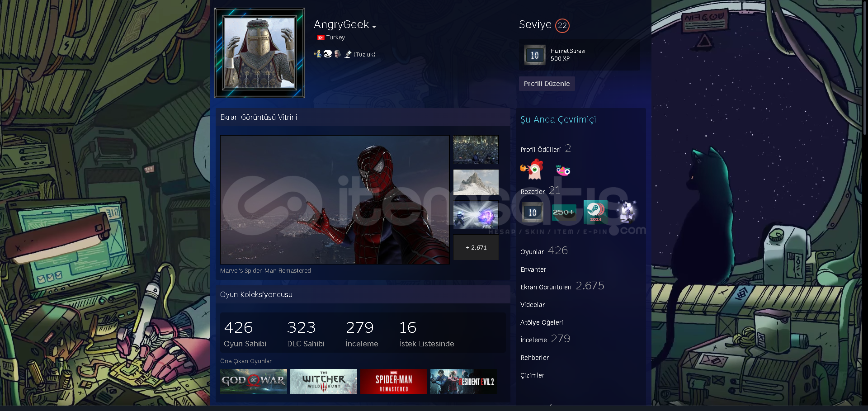Open the Ekran Görüntüleri 2.675 link

pyautogui.click(x=562, y=286)
